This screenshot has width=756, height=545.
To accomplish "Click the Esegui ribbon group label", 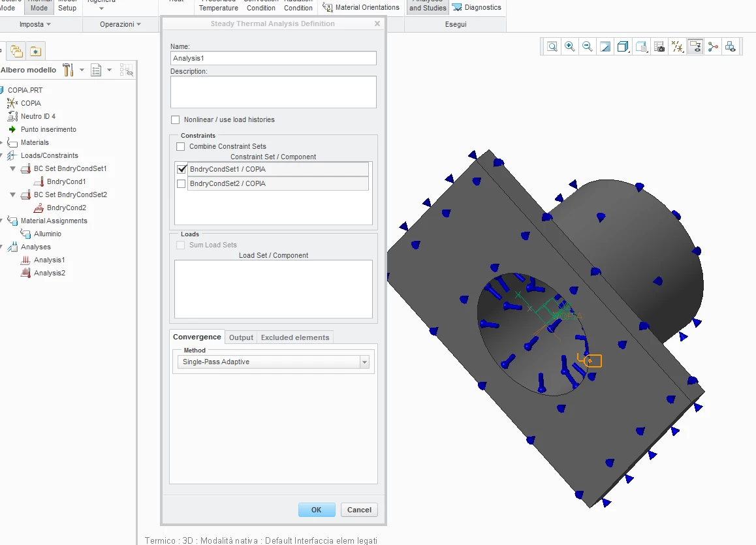I will click(456, 24).
